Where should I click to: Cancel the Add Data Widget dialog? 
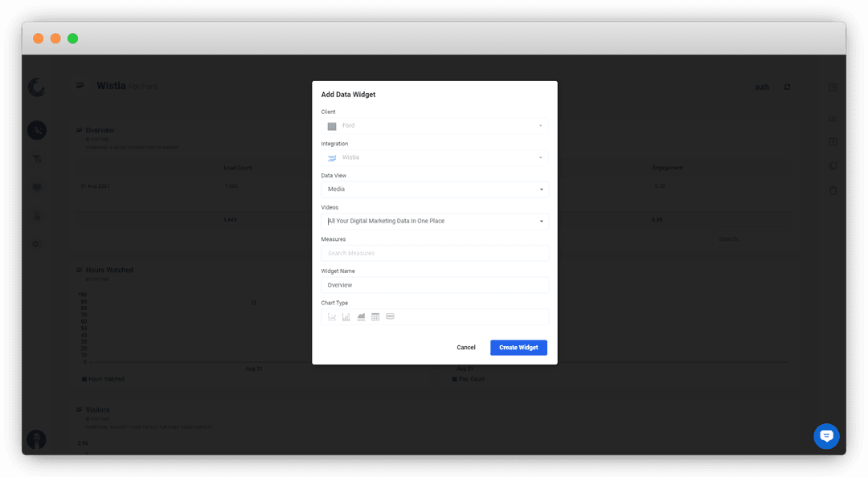(x=466, y=348)
